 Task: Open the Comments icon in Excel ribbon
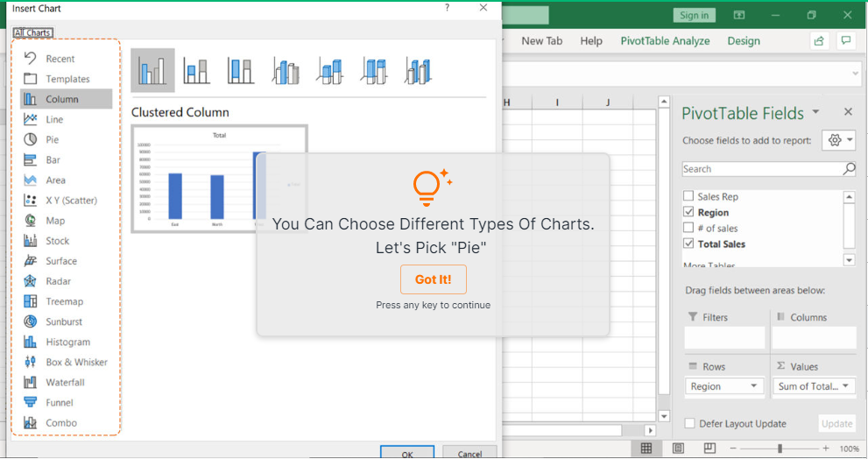(x=846, y=40)
